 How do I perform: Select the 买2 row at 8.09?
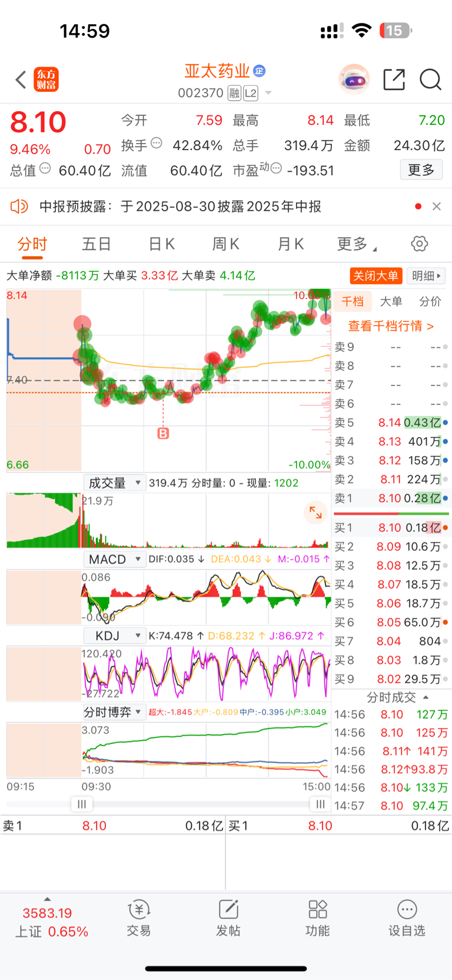[391, 547]
